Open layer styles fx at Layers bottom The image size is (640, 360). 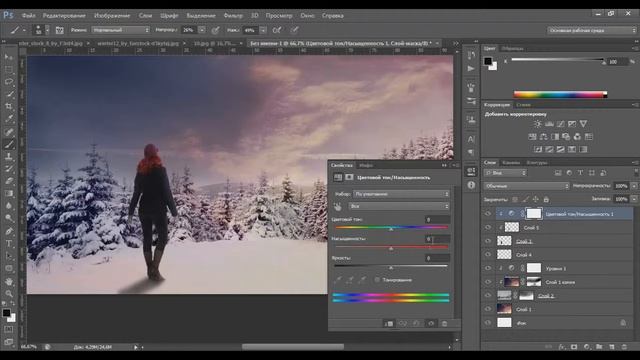click(x=562, y=347)
